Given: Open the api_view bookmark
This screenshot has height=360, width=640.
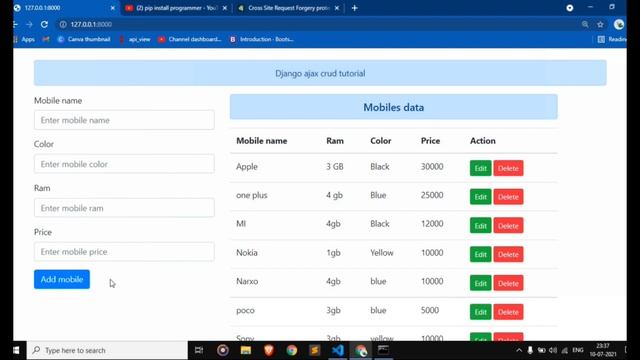Looking at the screenshot, I should coord(135,39).
